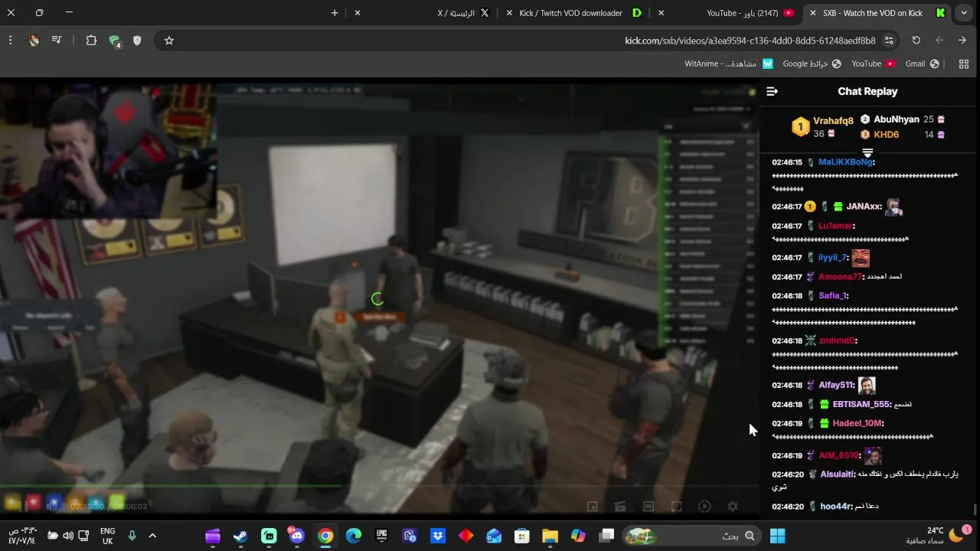Click the chat replay scrollbar
This screenshot has height=551, width=980.
pos(975,509)
